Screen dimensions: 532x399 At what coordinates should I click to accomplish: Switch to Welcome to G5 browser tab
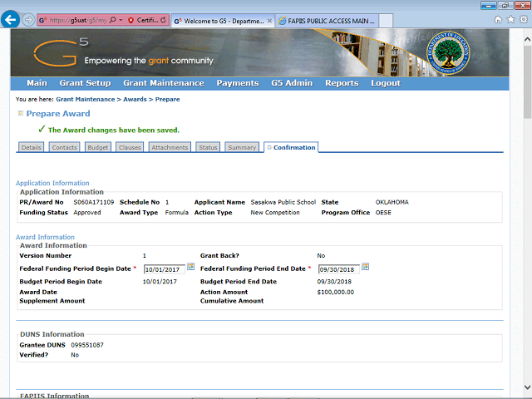coord(224,21)
